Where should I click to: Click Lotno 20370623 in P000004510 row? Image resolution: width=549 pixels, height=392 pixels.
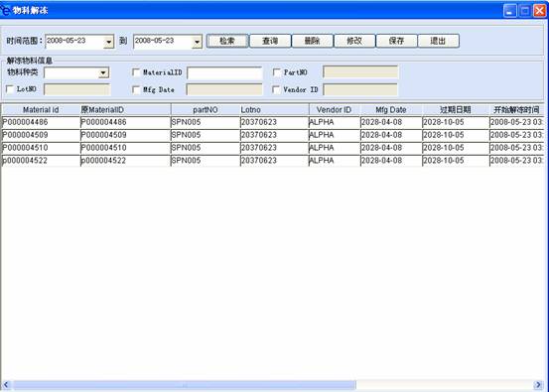point(274,148)
